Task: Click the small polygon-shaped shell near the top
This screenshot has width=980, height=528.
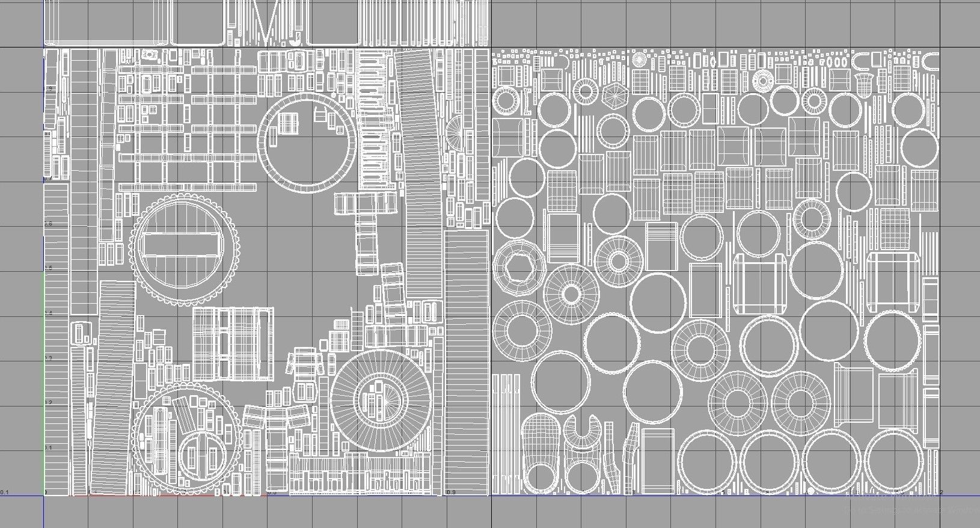Action: tap(613, 96)
